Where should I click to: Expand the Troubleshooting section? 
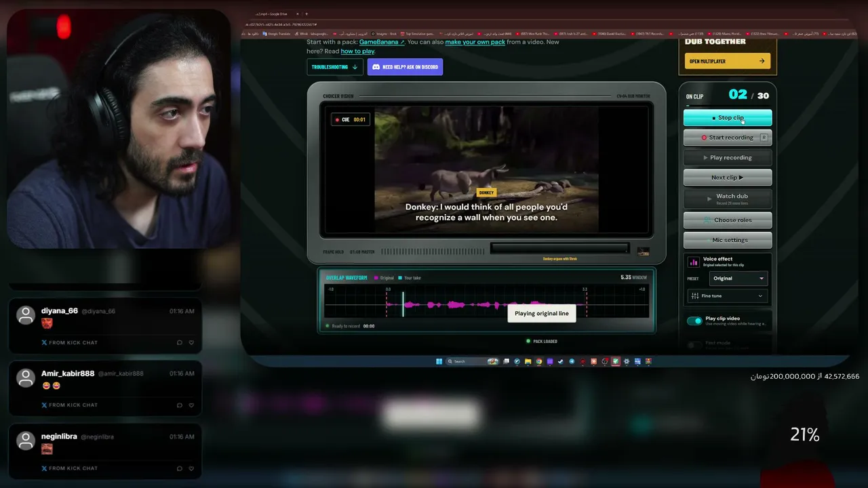click(335, 67)
